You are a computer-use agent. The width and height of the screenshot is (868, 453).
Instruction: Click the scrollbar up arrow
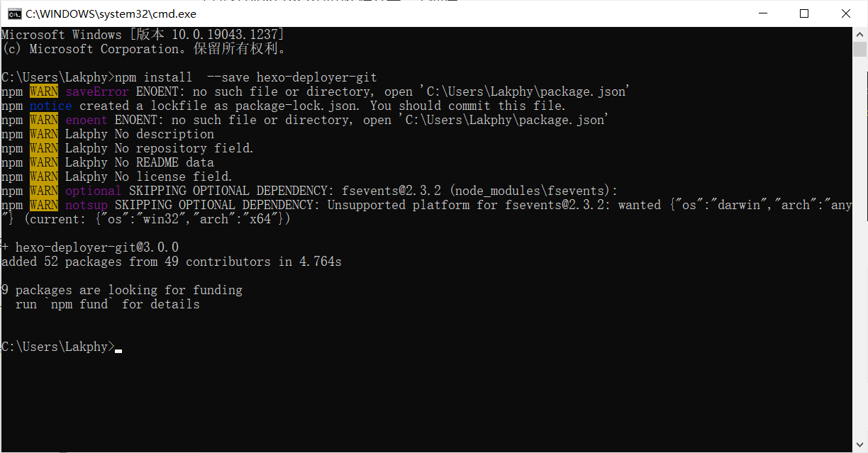click(859, 33)
